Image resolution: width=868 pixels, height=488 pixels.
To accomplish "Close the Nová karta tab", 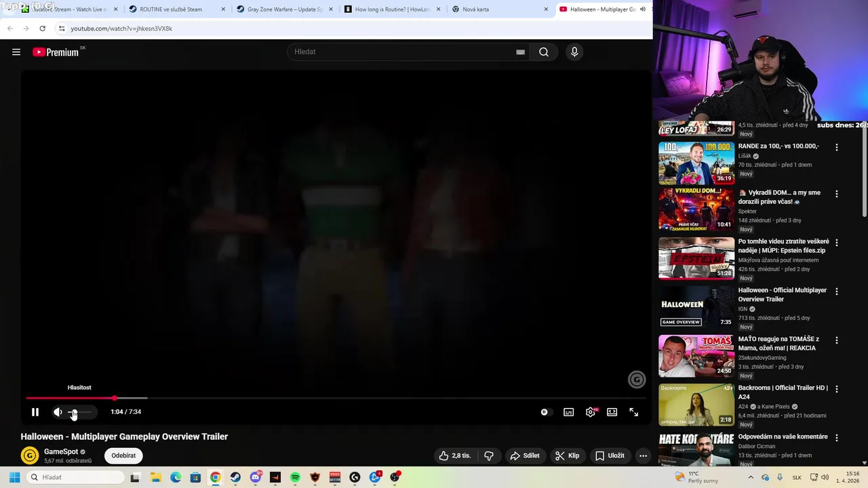I will coord(547,9).
